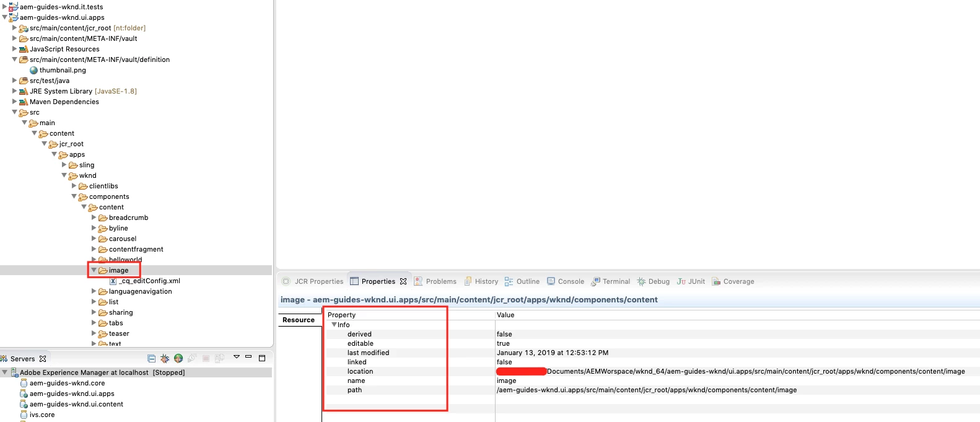Click the Adobe Experience Manager server icon
The width and height of the screenshot is (980, 422).
pyautogui.click(x=14, y=372)
